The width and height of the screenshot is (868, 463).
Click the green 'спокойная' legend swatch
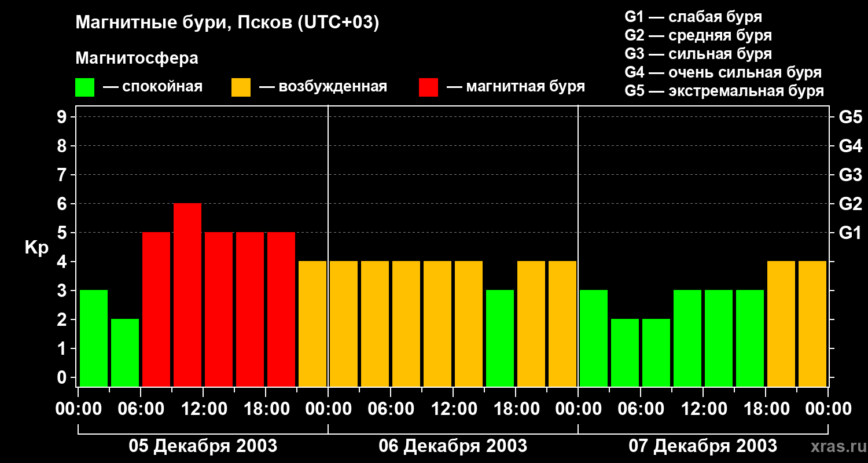click(x=84, y=87)
